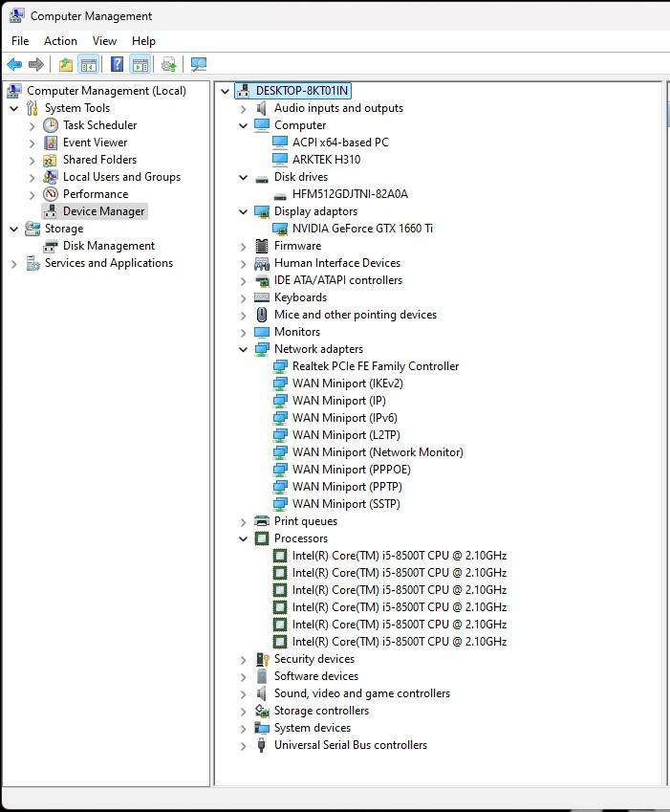Select the HFM512GDJTNI-82A0A disk drive
The height and width of the screenshot is (812, 670).
click(350, 194)
